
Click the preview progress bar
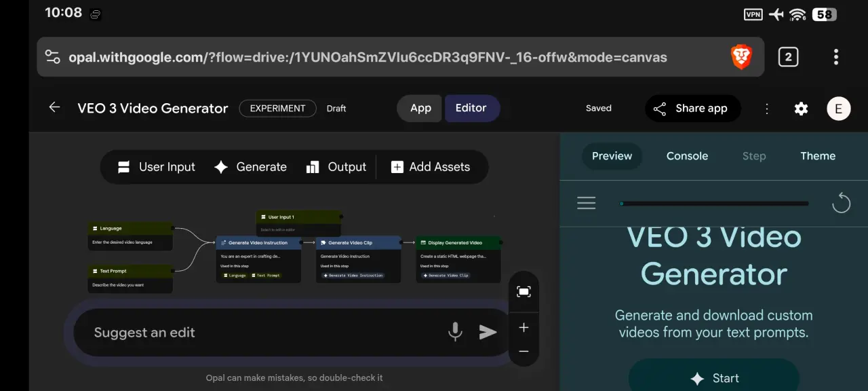714,203
